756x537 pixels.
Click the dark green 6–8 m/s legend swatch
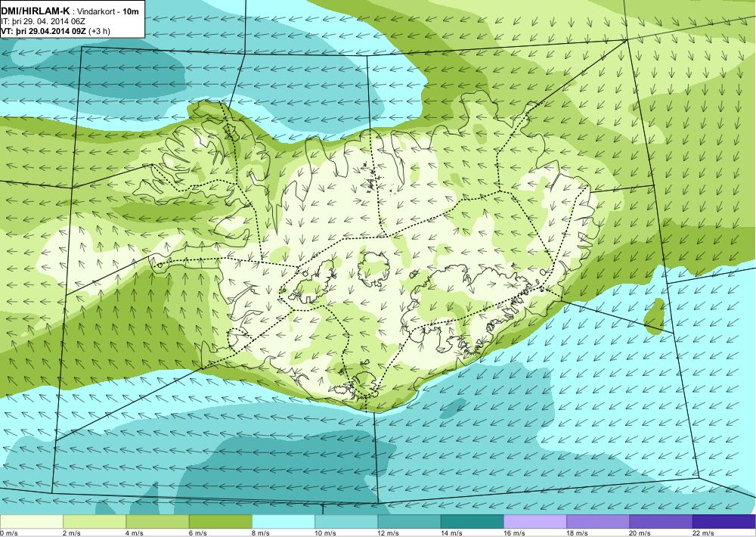point(220,522)
